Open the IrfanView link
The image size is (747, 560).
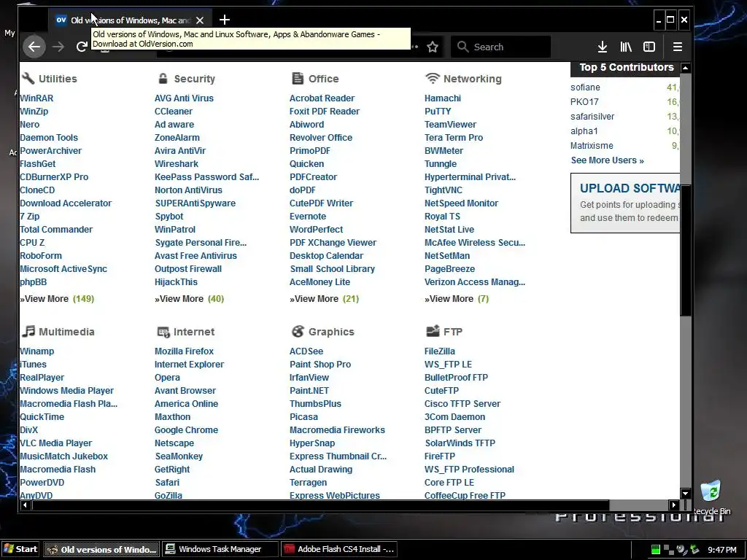[x=309, y=377]
